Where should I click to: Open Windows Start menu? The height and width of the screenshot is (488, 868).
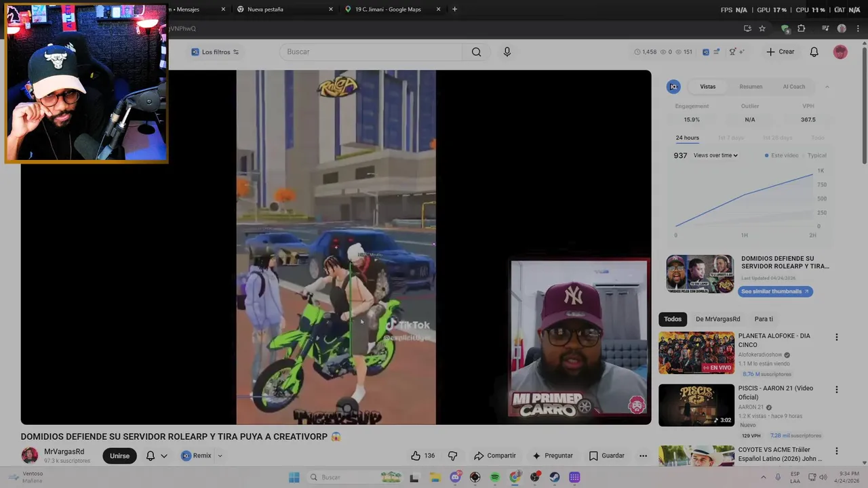pyautogui.click(x=294, y=478)
